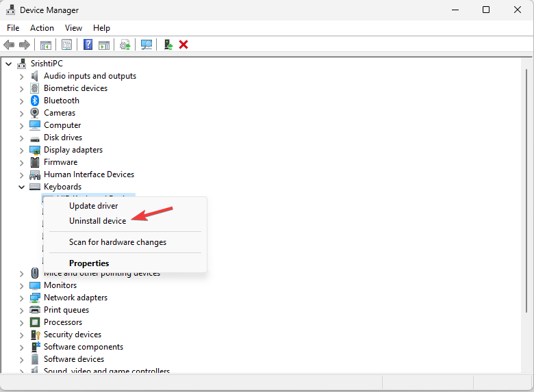Click the Device Manager title bar icon

click(10, 10)
